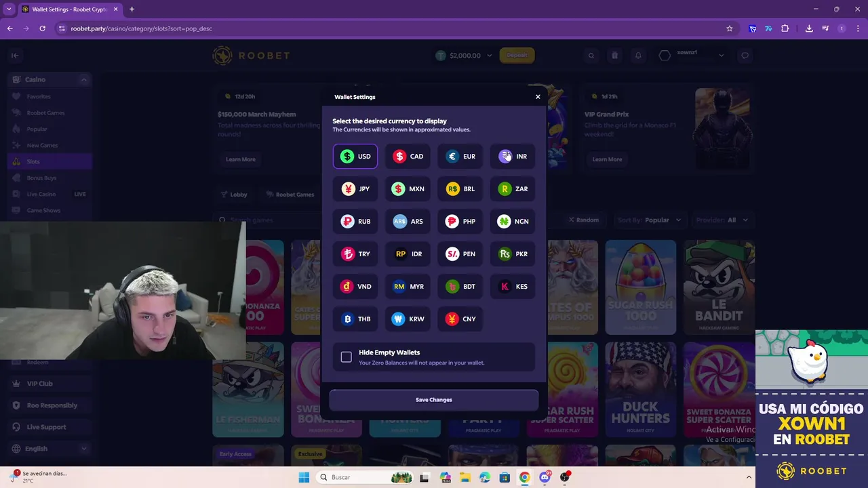Pick BRL as display currency

pyautogui.click(x=460, y=189)
